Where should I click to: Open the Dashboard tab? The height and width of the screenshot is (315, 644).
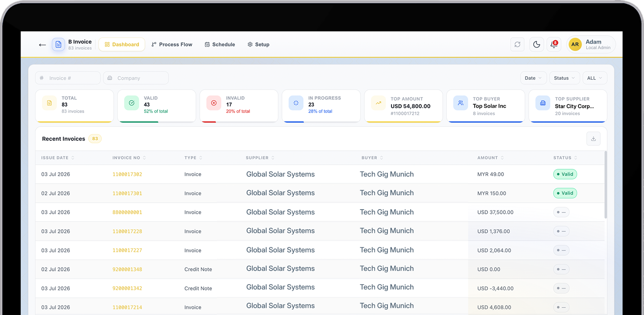pos(122,45)
